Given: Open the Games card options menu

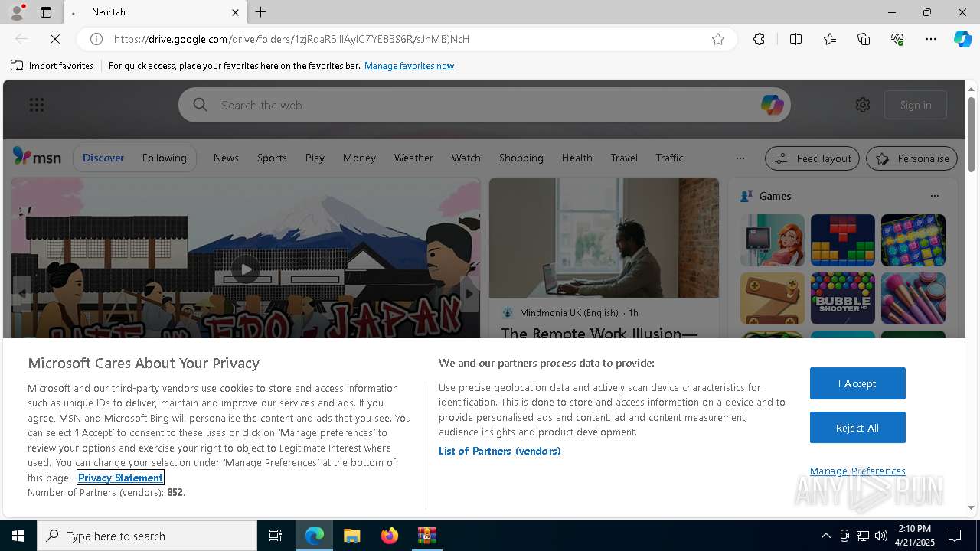Looking at the screenshot, I should point(934,196).
